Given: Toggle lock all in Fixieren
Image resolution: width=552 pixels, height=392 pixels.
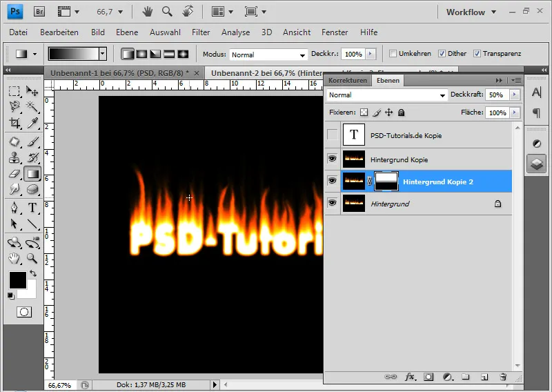Looking at the screenshot, I should pos(401,112).
